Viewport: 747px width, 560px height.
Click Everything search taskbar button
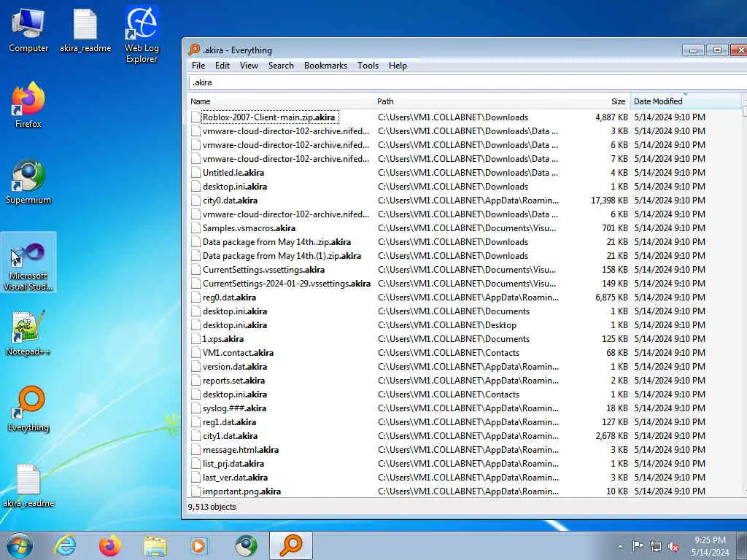290,545
